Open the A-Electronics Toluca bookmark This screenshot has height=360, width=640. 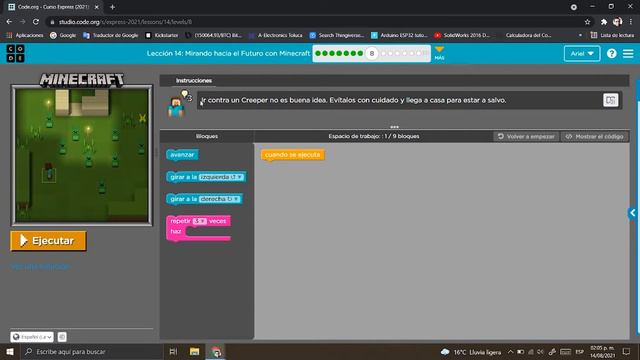click(276, 36)
